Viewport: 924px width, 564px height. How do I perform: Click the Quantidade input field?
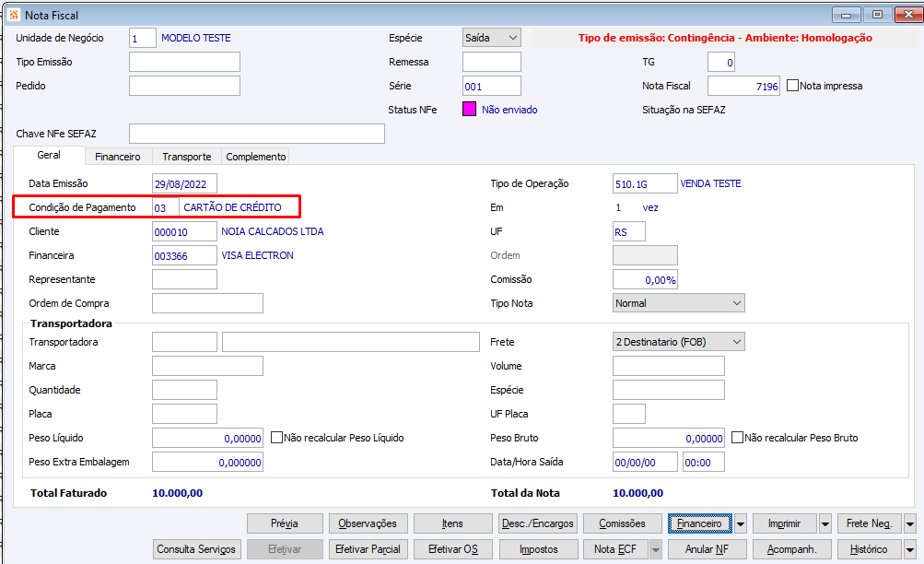point(184,390)
